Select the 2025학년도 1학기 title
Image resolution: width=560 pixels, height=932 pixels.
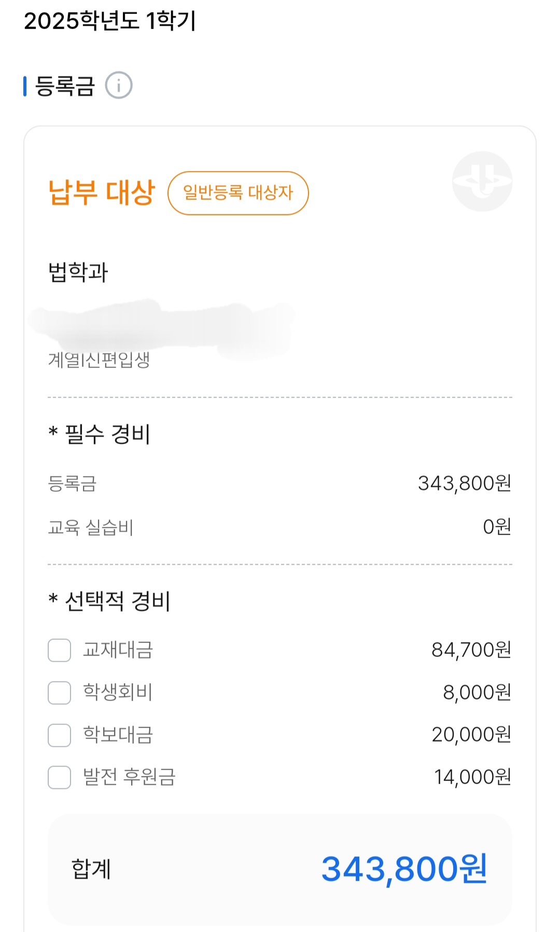[110, 21]
